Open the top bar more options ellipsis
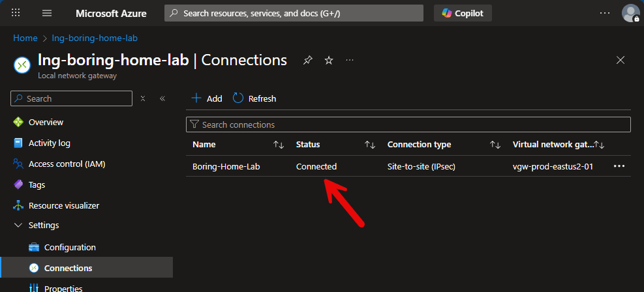 tap(605, 13)
